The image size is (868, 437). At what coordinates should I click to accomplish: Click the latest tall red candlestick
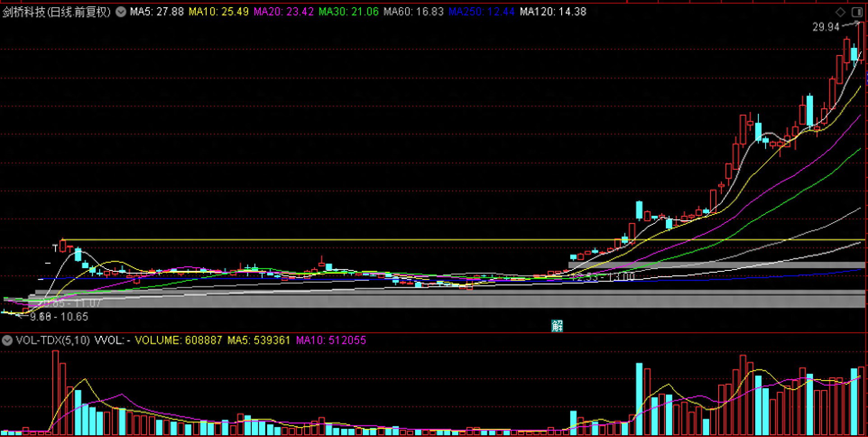tap(861, 42)
